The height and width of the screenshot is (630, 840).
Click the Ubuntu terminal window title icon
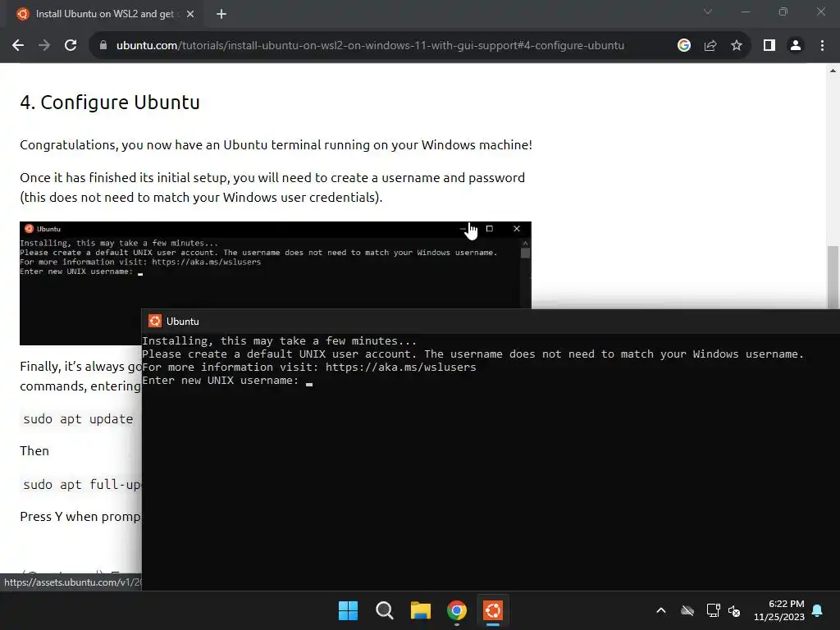[155, 321]
